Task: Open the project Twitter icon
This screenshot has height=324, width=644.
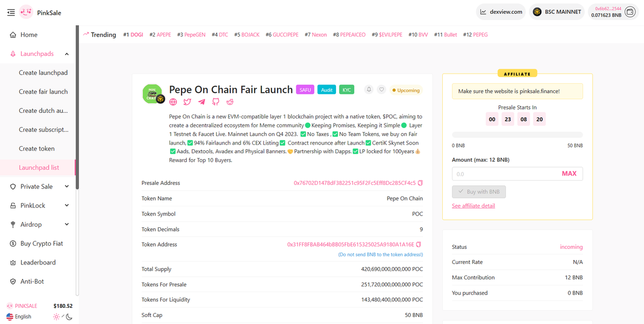Action: click(x=187, y=102)
